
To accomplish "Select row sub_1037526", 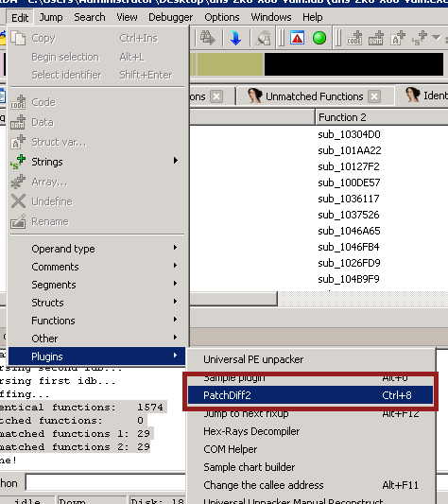I will coord(349,215).
